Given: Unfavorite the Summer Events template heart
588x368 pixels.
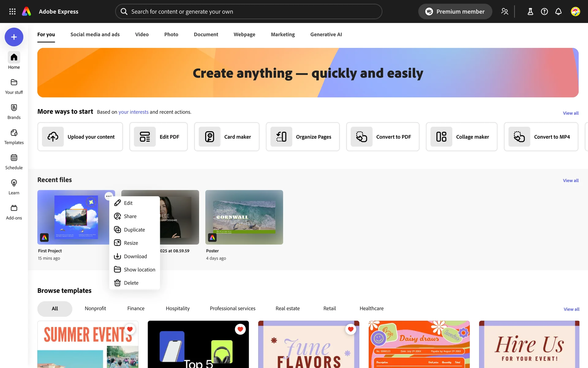Looking at the screenshot, I should coord(130,329).
